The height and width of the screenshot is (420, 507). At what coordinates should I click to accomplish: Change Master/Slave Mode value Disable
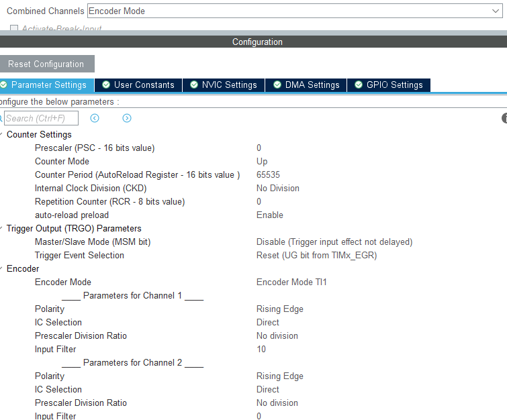[334, 242]
